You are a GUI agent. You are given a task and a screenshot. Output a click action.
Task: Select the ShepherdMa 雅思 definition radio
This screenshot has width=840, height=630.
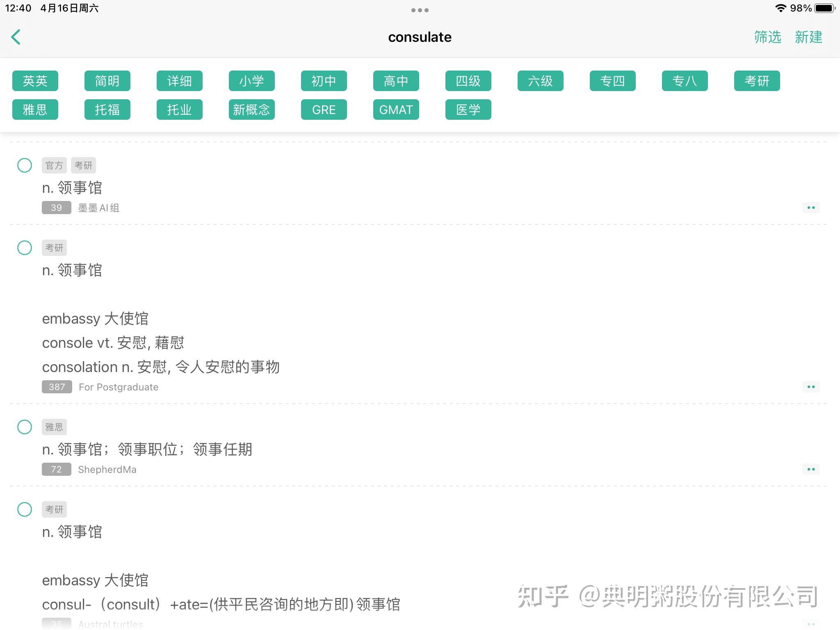(x=25, y=427)
